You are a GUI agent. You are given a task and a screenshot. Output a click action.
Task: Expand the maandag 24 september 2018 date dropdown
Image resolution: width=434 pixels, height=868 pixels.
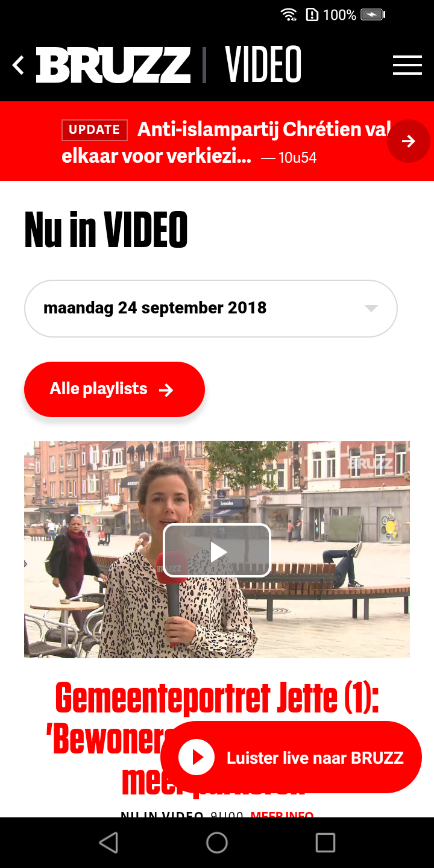click(211, 309)
